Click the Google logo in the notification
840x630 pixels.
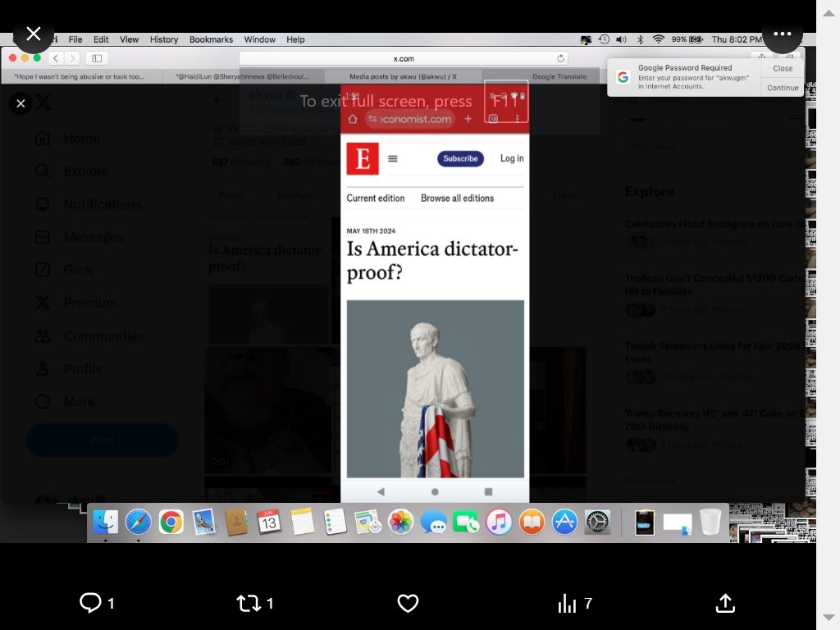click(623, 76)
